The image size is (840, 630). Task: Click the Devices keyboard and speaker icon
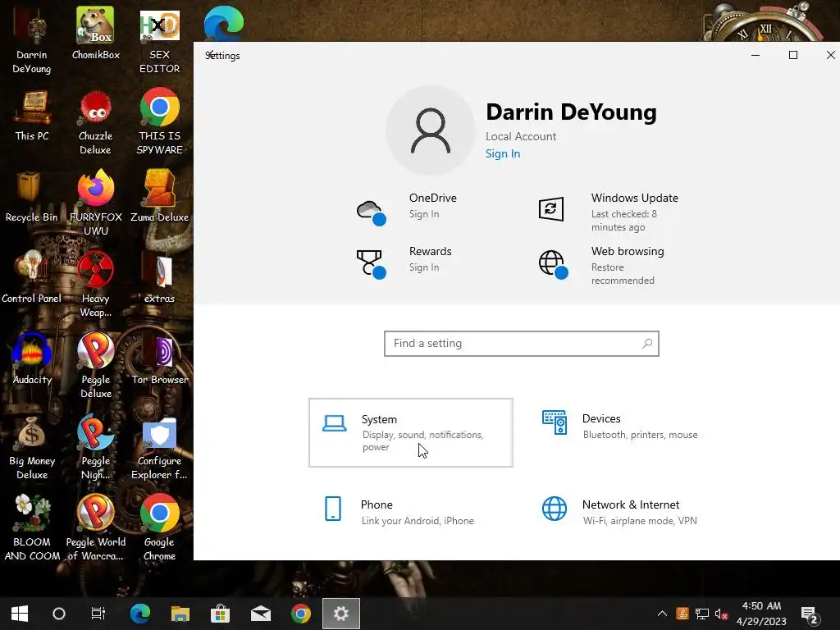click(x=555, y=422)
